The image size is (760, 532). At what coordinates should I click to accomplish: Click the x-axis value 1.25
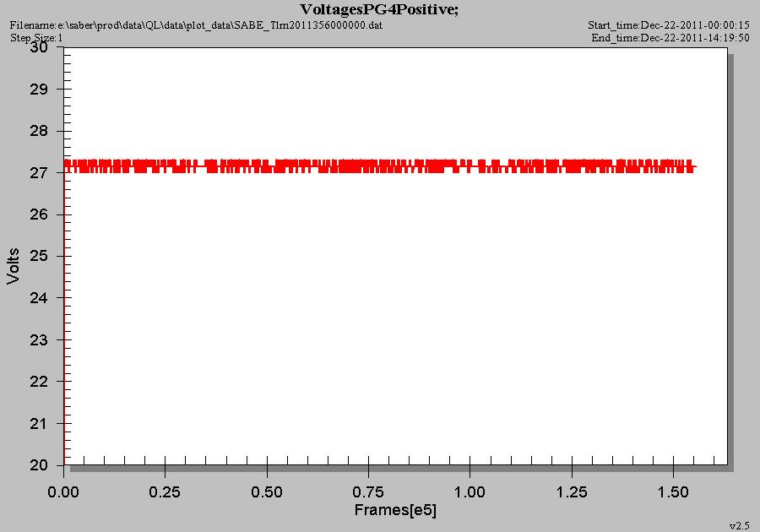[572, 492]
